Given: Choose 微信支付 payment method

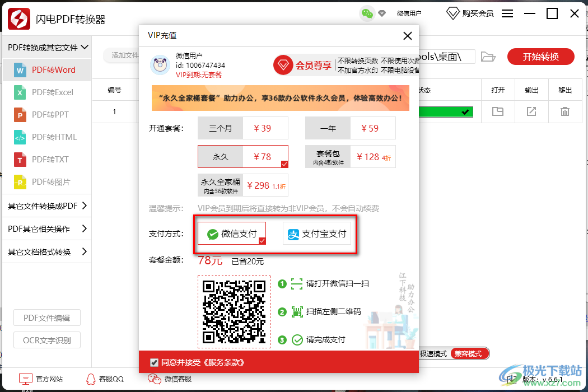Looking at the screenshot, I should pyautogui.click(x=232, y=234).
